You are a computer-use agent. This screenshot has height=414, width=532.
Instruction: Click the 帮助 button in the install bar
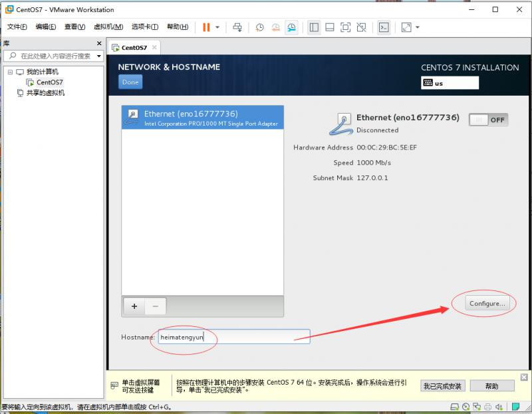pos(492,386)
